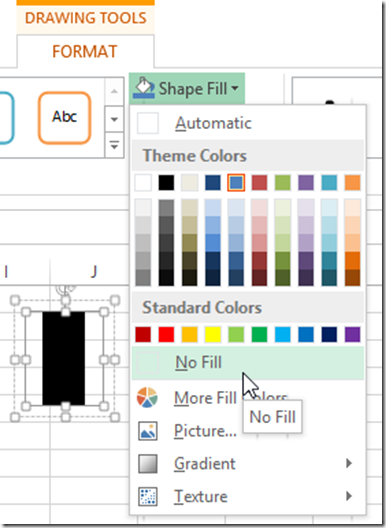Click the Automatic color box icon
This screenshot has height=528, width=386.
148,123
